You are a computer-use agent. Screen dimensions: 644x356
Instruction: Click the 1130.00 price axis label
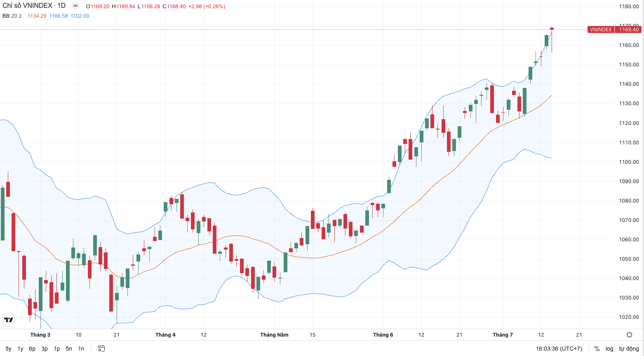click(629, 104)
